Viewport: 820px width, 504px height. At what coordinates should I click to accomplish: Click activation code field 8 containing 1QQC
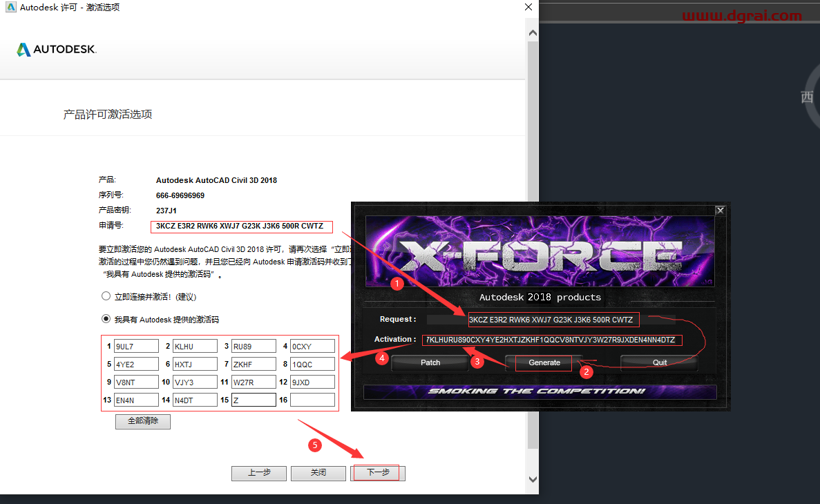click(x=312, y=364)
